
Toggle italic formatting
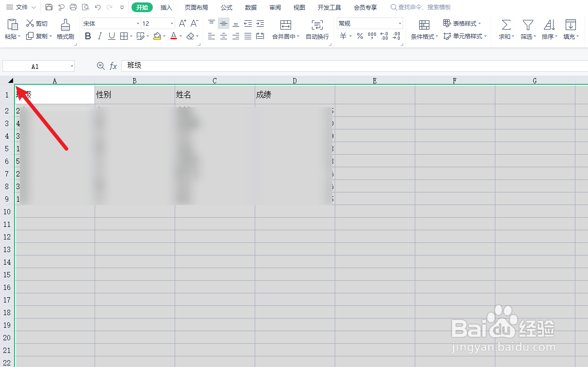click(x=100, y=36)
